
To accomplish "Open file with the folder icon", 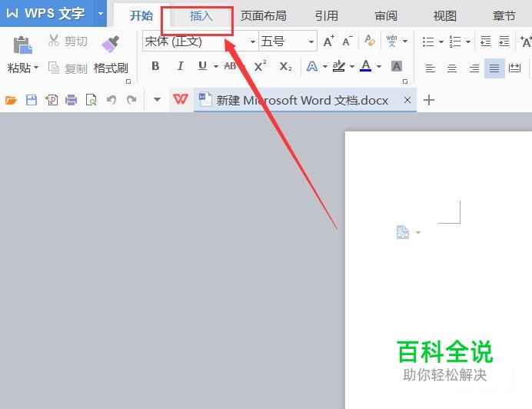I will (x=11, y=100).
